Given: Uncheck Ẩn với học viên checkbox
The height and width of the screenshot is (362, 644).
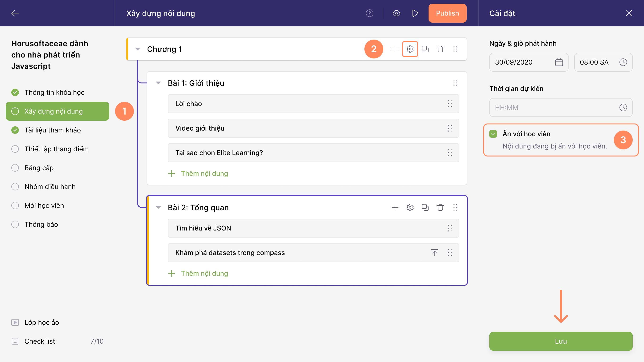Looking at the screenshot, I should (x=493, y=134).
